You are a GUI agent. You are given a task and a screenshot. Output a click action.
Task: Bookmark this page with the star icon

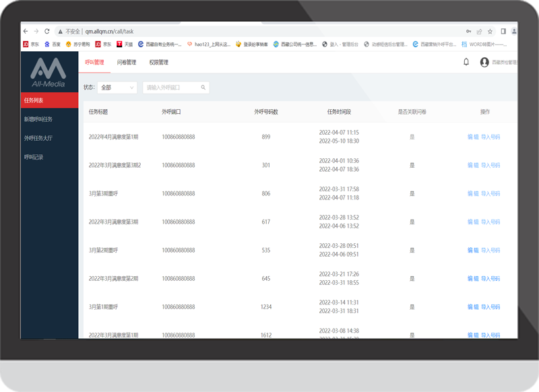pos(490,32)
